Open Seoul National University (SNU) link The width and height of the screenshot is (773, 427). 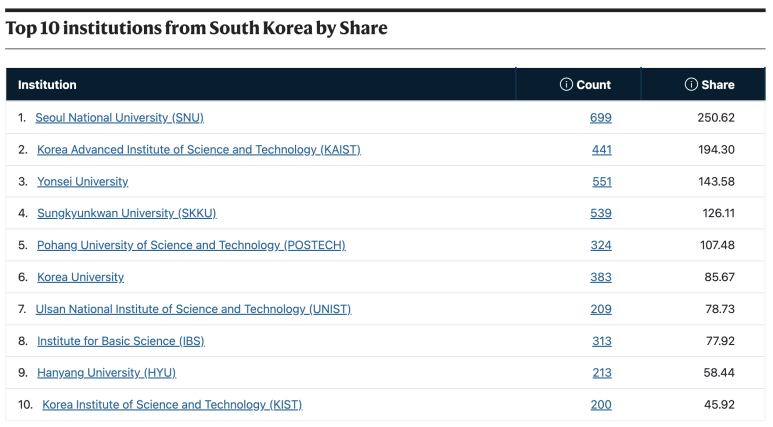(119, 118)
